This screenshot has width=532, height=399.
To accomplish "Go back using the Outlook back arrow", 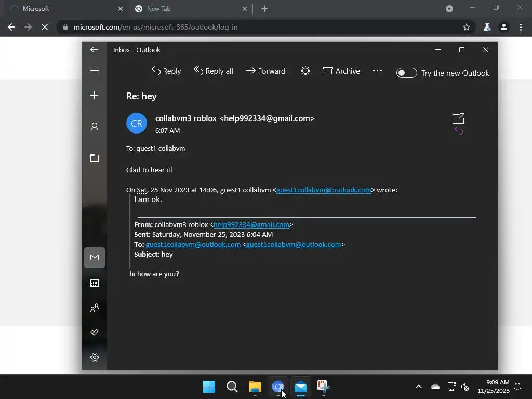I will point(95,50).
